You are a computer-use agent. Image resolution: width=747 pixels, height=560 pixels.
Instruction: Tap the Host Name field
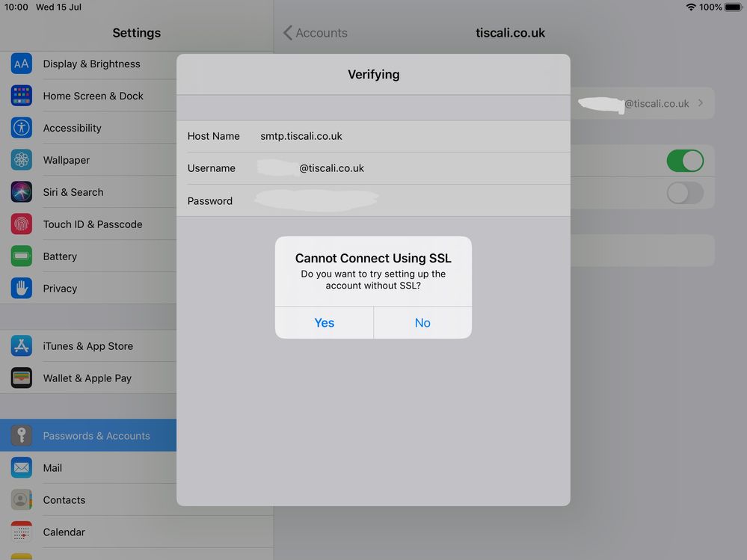point(301,136)
